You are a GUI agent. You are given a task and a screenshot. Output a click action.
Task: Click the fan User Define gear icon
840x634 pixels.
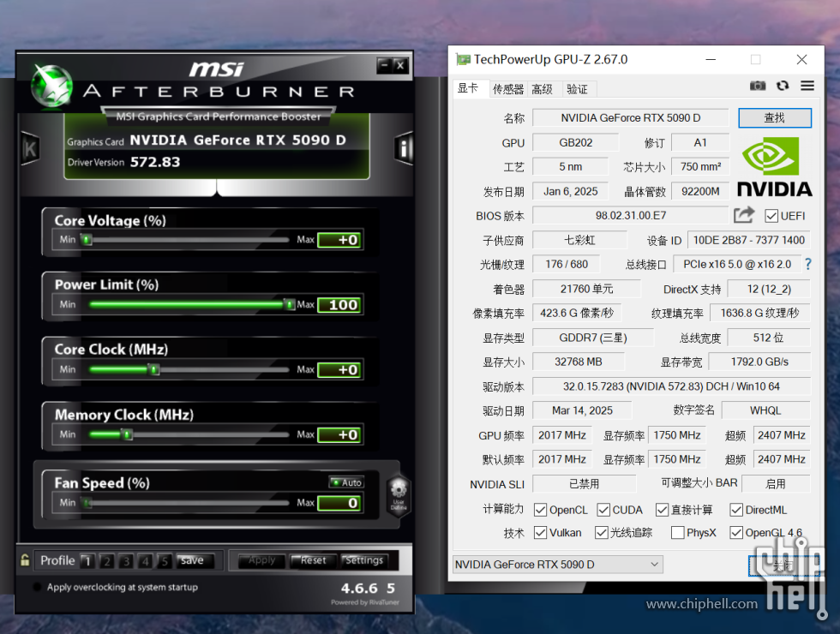399,493
